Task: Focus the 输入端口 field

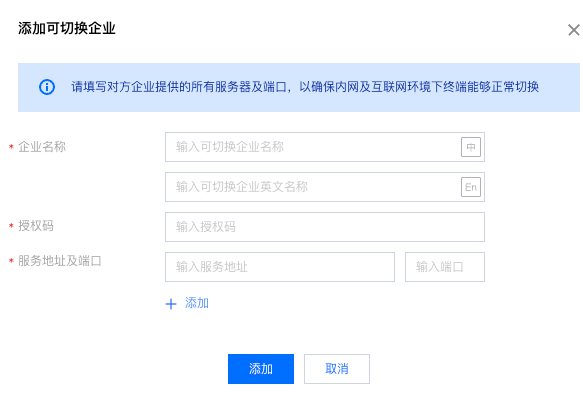Action: [445, 267]
